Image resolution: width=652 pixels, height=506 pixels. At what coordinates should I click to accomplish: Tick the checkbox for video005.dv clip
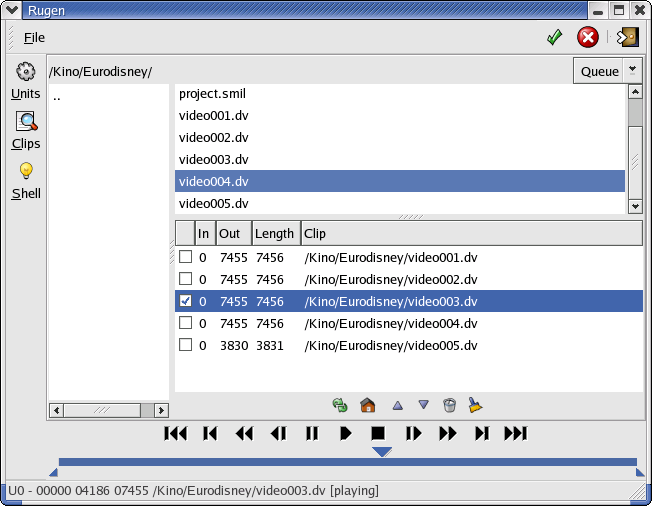click(x=185, y=345)
